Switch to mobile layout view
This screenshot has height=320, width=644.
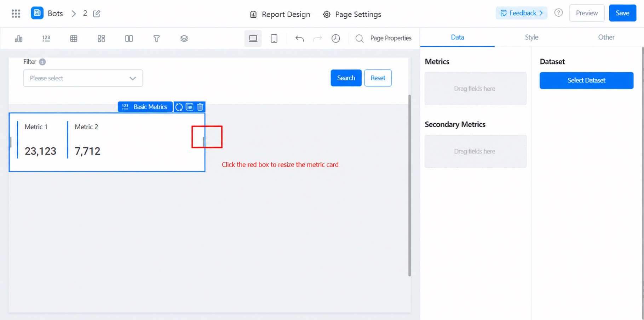(274, 38)
